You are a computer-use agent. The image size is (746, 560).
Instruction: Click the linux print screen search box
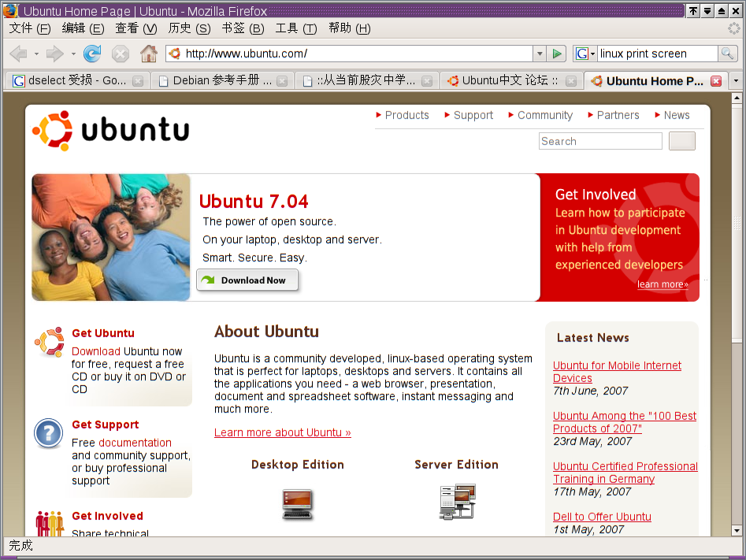coord(658,54)
